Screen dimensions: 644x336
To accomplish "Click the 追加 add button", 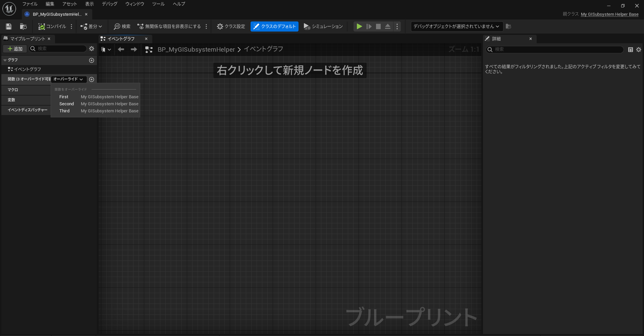I will [x=15, y=49].
